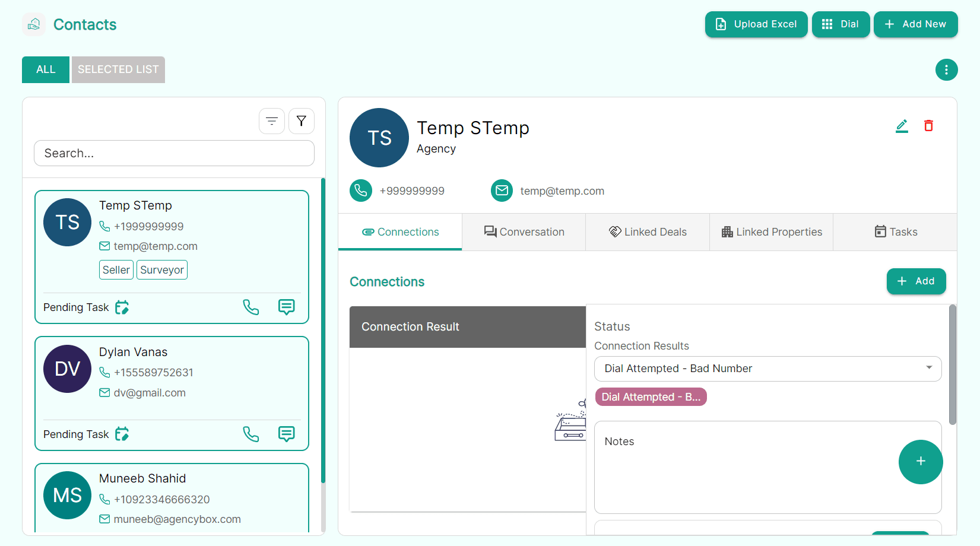The width and height of the screenshot is (980, 546).
Task: Open the Dial keypad
Action: tap(841, 24)
